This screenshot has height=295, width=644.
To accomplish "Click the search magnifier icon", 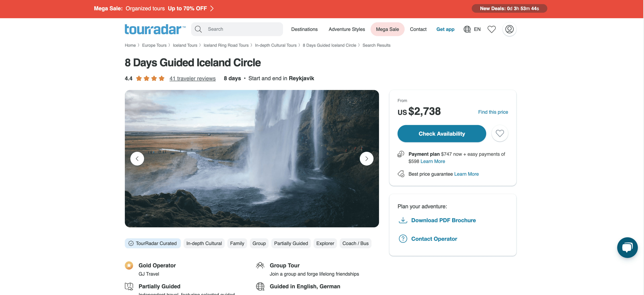I will point(198,29).
